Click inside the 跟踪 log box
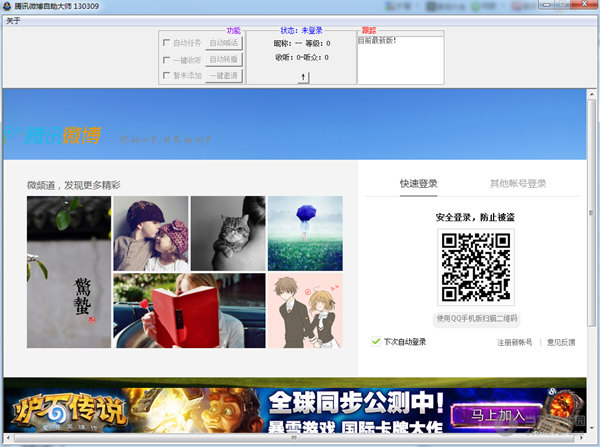 point(400,60)
